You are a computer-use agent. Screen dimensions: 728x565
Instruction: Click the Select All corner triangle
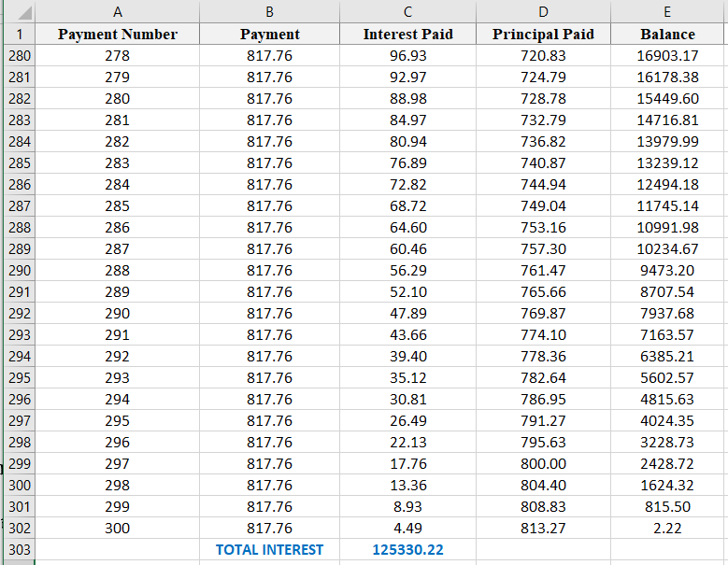coord(19,12)
